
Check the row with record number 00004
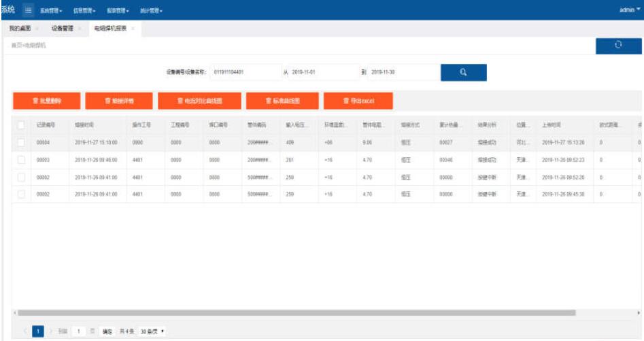(x=21, y=142)
